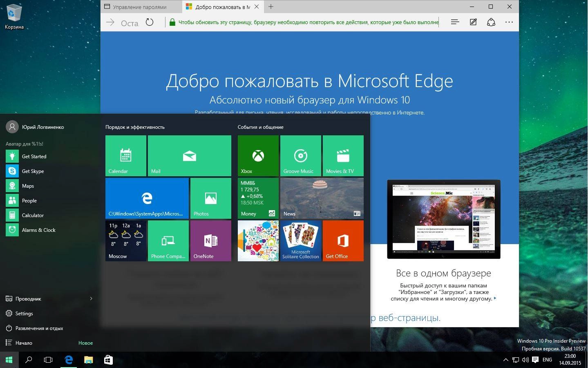The height and width of the screenshot is (368, 588).
Task: Open the Recycle Bin desktop icon
Action: click(14, 16)
